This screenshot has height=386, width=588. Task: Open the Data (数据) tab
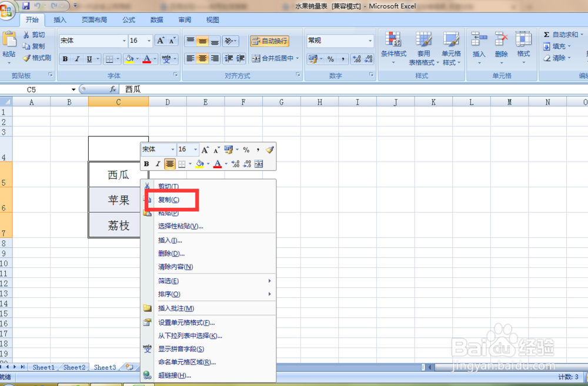156,20
